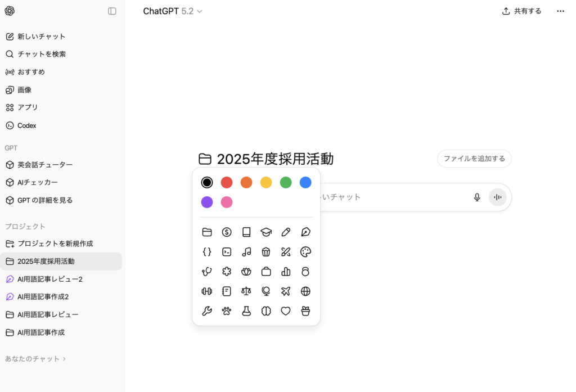The width and height of the screenshot is (576, 392).
Task: Select the scales of justice icon
Action: tap(246, 291)
